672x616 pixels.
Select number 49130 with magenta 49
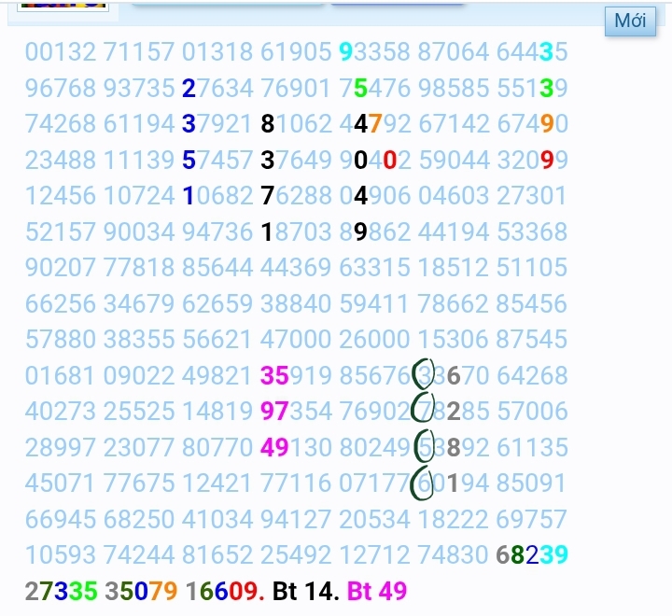pyautogui.click(x=296, y=447)
